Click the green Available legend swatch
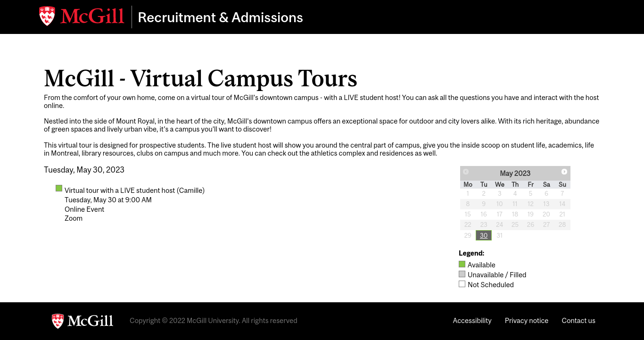 pyautogui.click(x=462, y=264)
